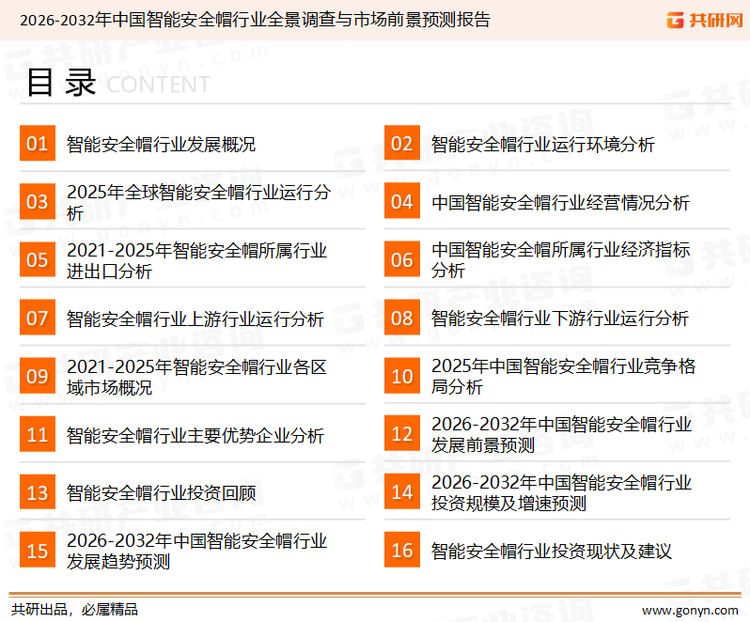Select 智能安全帽行业上游行业运行分析 entry
Viewport: 750px width, 622px height.
(x=195, y=319)
